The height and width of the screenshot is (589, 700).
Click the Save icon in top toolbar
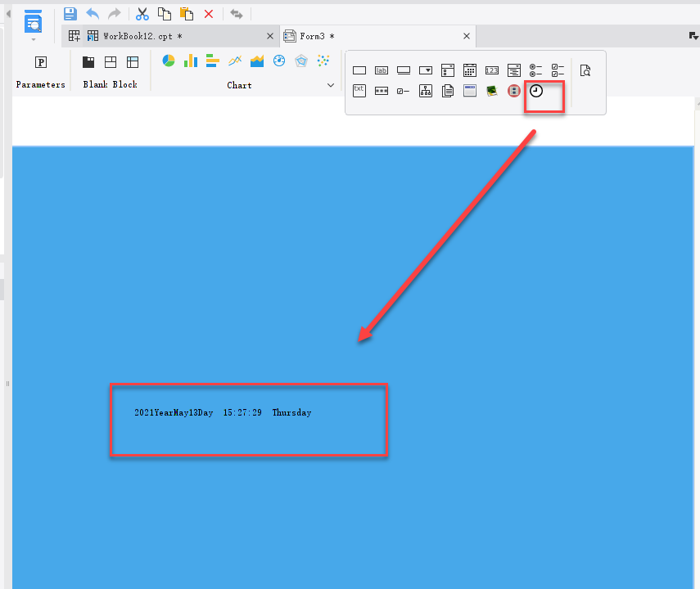pyautogui.click(x=70, y=13)
